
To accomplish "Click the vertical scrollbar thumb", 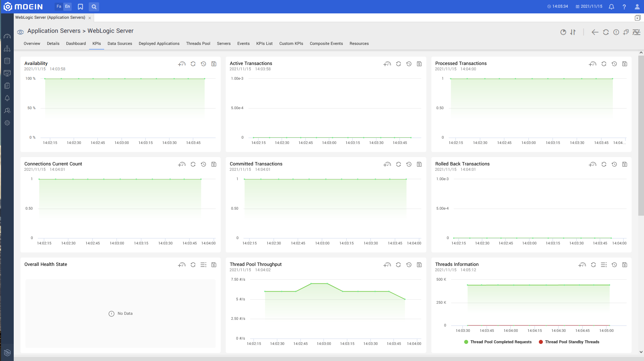I will pyautogui.click(x=641, y=136).
